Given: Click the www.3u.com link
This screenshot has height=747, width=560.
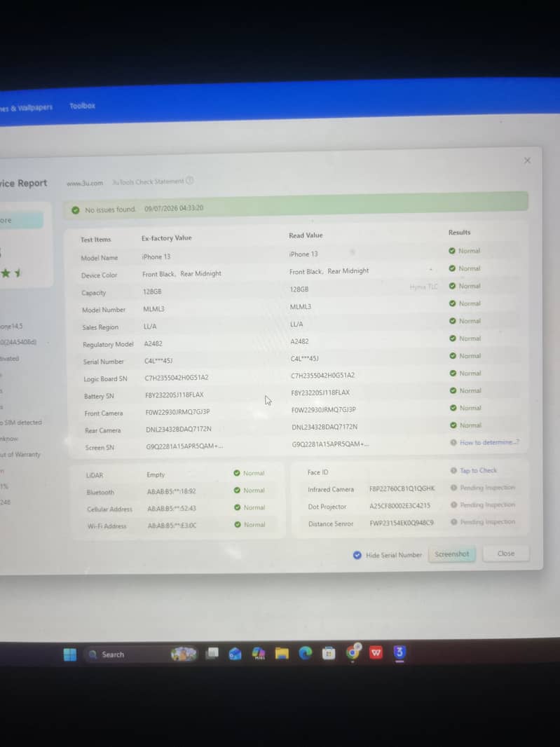Looking at the screenshot, I should point(85,183).
